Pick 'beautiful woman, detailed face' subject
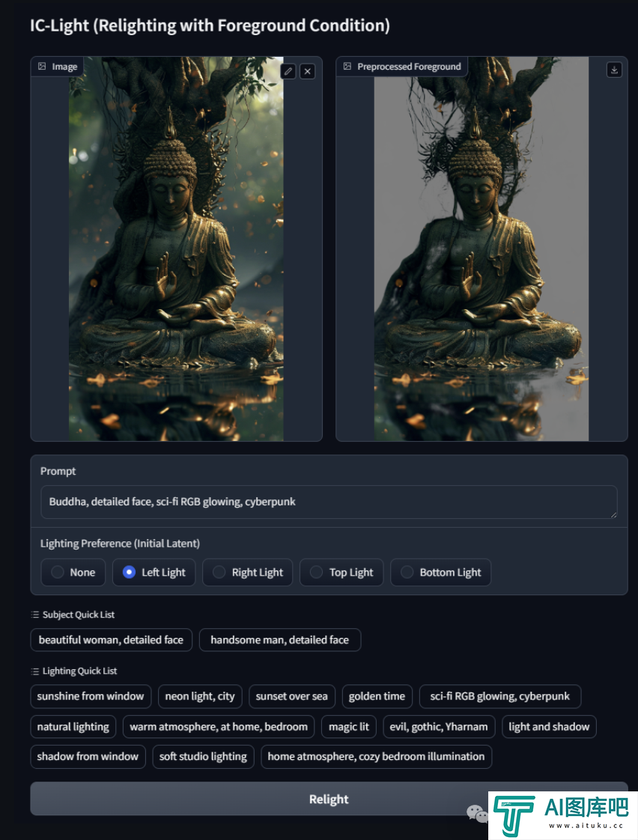This screenshot has width=638, height=840. (x=111, y=639)
